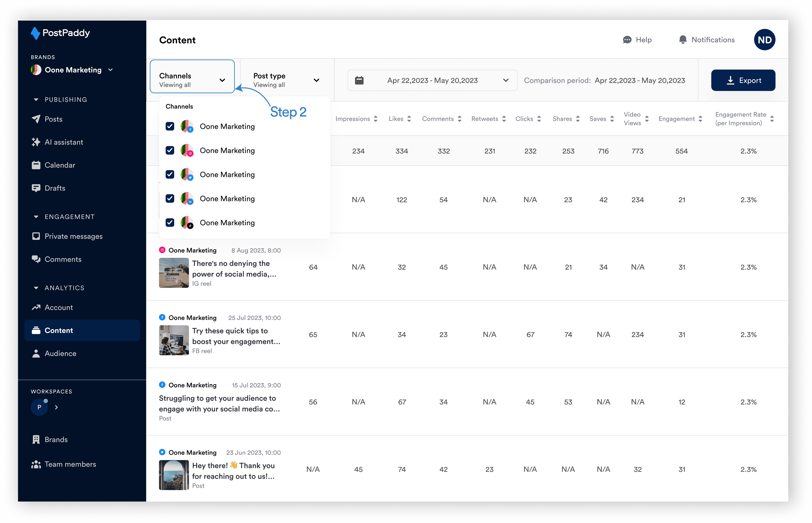Open the IG reel post thumbnail
812x523 pixels.
click(174, 273)
